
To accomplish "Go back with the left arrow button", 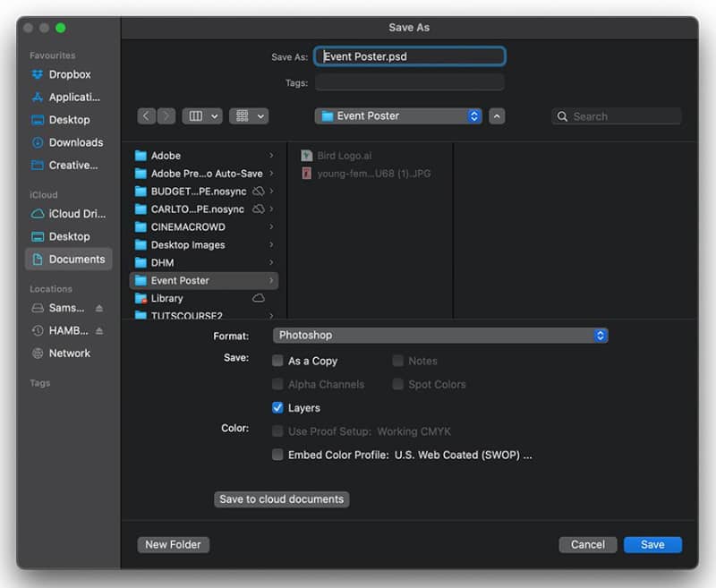I will click(146, 116).
